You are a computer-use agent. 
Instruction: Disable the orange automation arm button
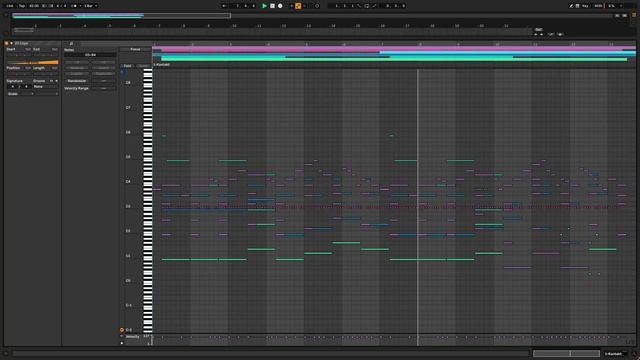298,6
